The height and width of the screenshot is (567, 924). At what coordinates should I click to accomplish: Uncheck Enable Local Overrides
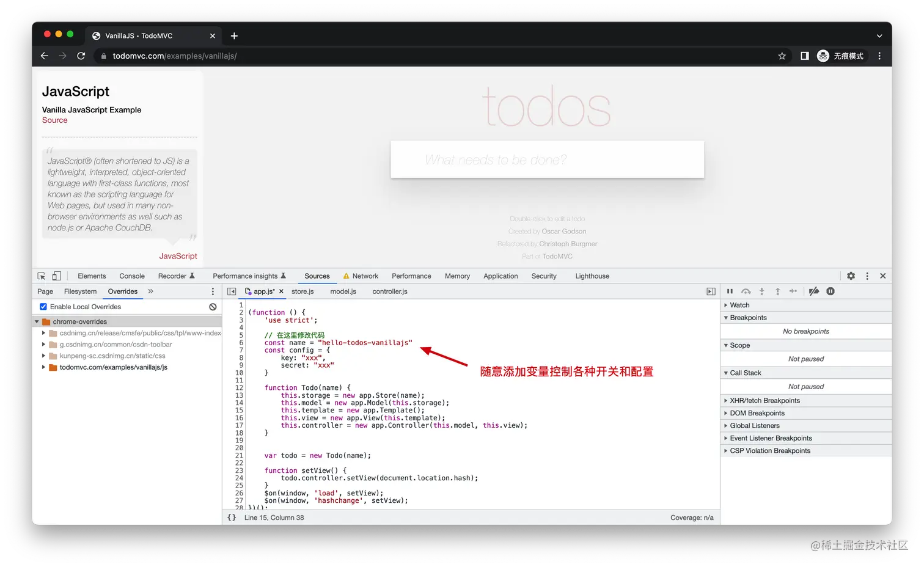(43, 307)
